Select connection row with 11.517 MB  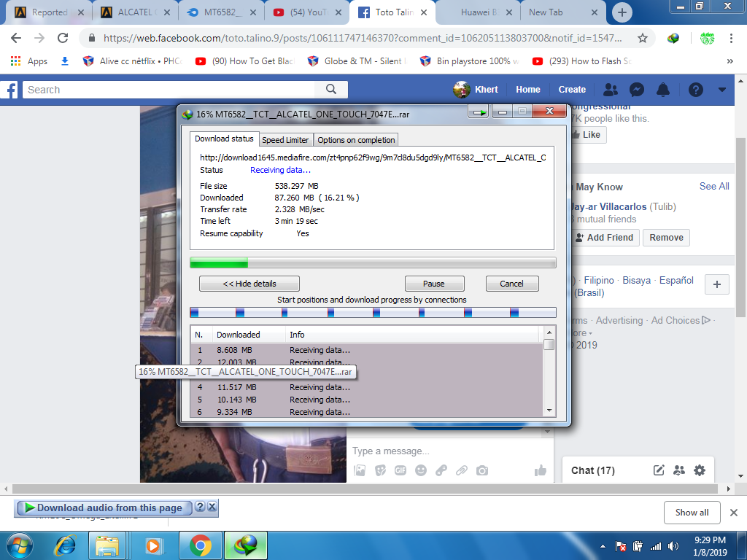[367, 387]
